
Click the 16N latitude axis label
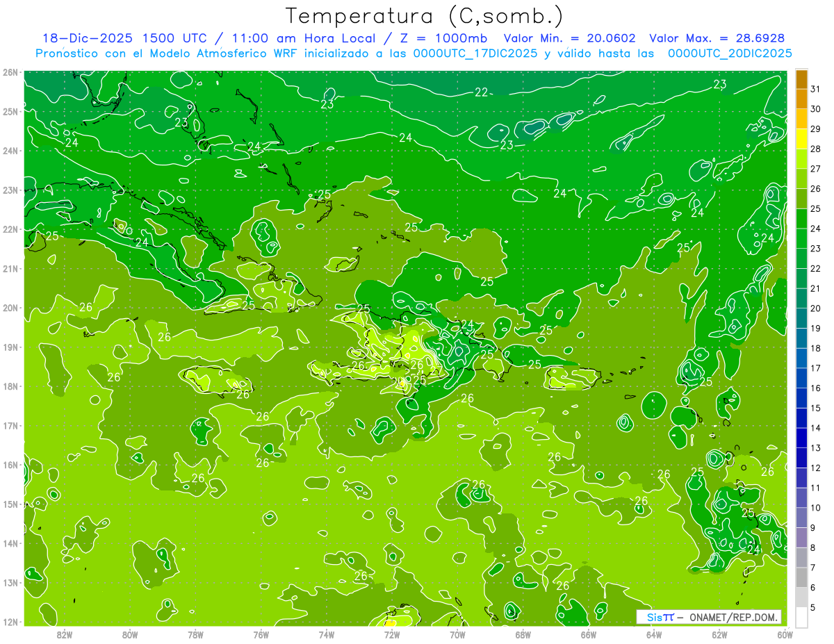click(x=10, y=465)
